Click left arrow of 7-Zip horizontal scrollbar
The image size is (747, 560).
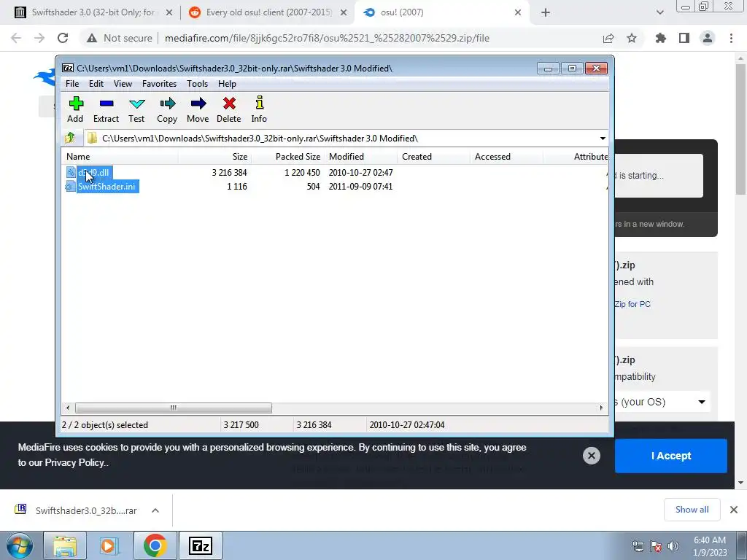[68, 408]
